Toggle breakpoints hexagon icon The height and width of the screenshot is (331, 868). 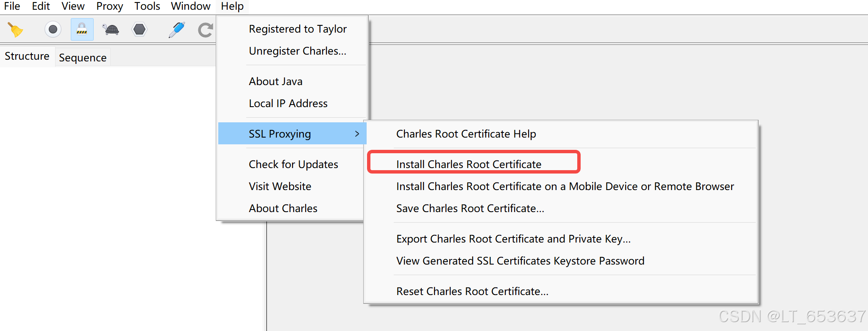[139, 30]
